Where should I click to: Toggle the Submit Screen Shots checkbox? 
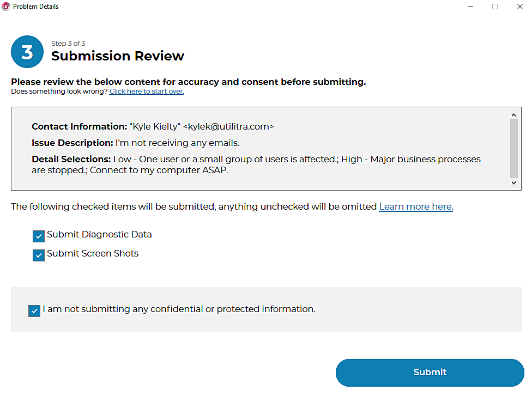click(x=39, y=255)
